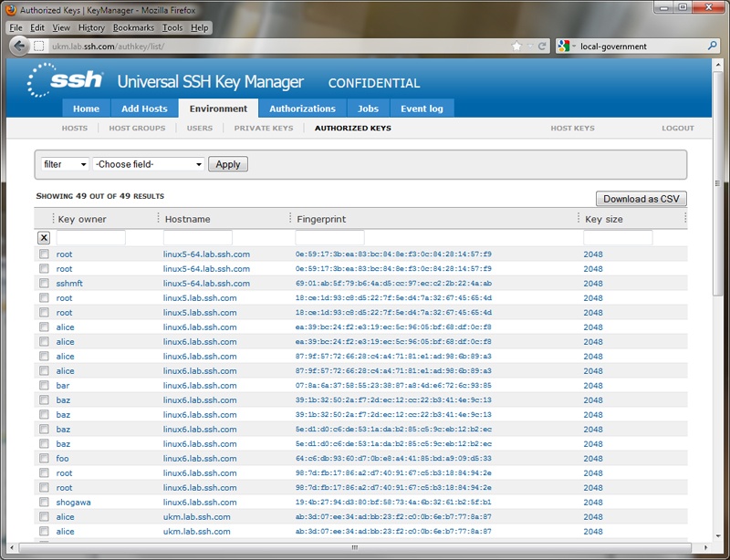730x560 pixels.
Task: Open the Private Keys sub-page
Action: pyautogui.click(x=264, y=128)
